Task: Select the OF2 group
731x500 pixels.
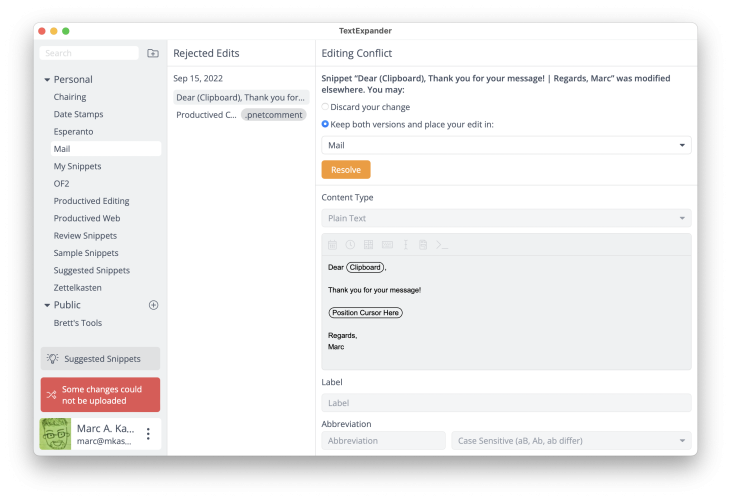Action: [62, 184]
